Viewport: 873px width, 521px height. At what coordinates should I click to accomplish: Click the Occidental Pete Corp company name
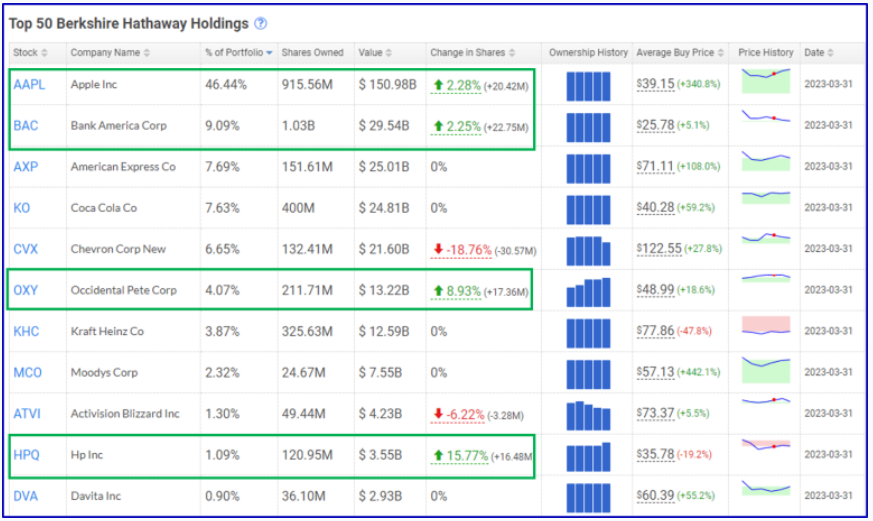tap(124, 290)
